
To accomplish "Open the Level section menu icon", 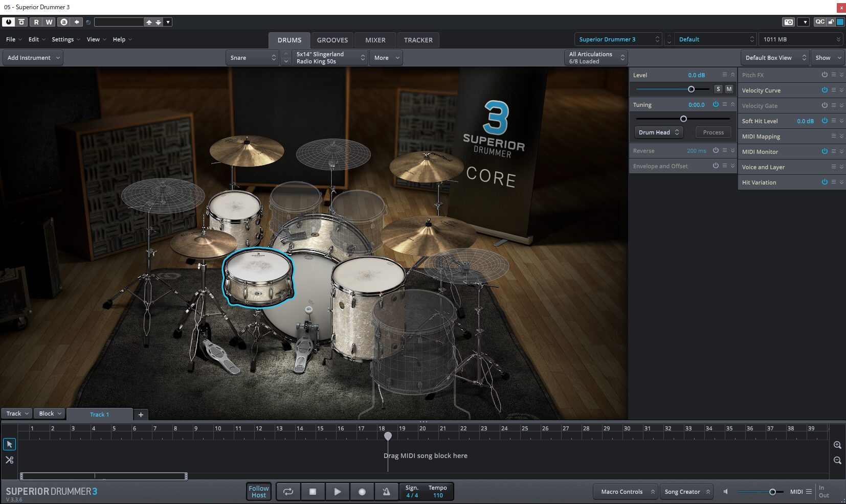I will [x=724, y=75].
